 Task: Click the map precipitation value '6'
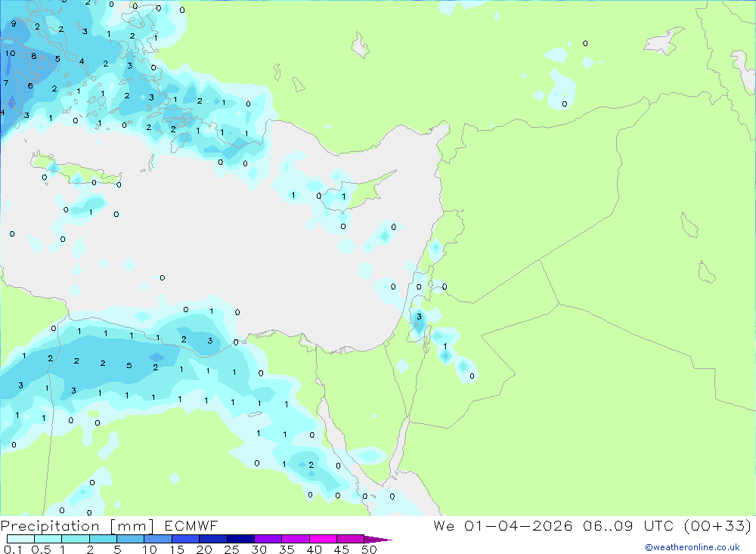pyautogui.click(x=30, y=86)
